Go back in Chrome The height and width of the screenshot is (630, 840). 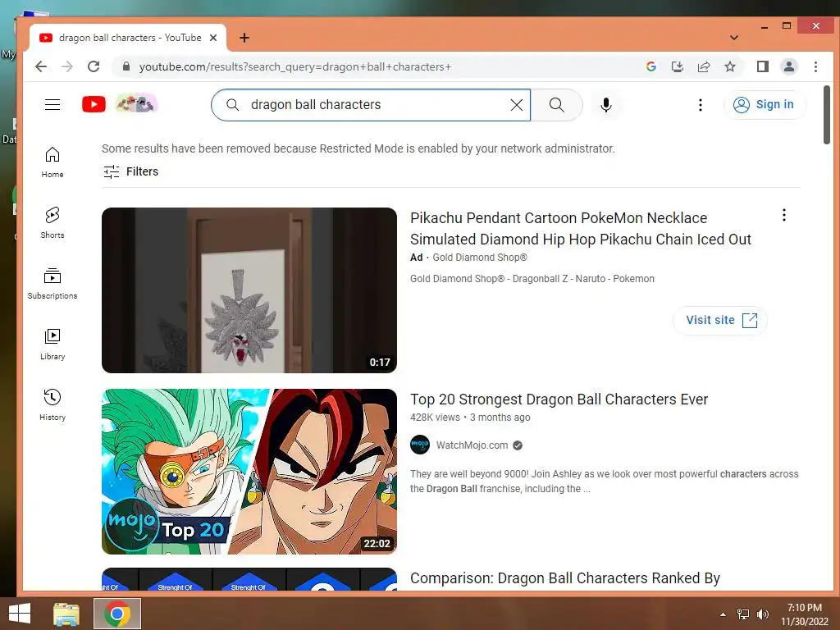[x=41, y=66]
